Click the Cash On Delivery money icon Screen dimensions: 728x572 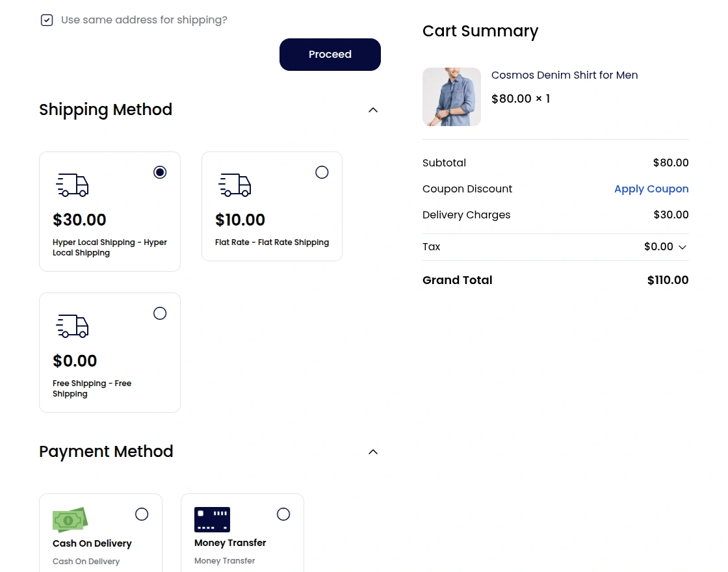point(70,520)
